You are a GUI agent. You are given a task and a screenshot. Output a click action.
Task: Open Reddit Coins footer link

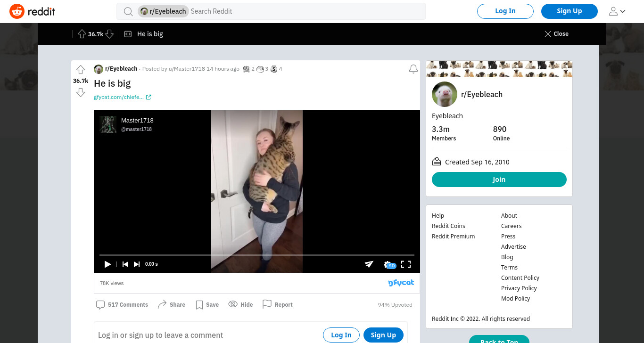pyautogui.click(x=448, y=226)
